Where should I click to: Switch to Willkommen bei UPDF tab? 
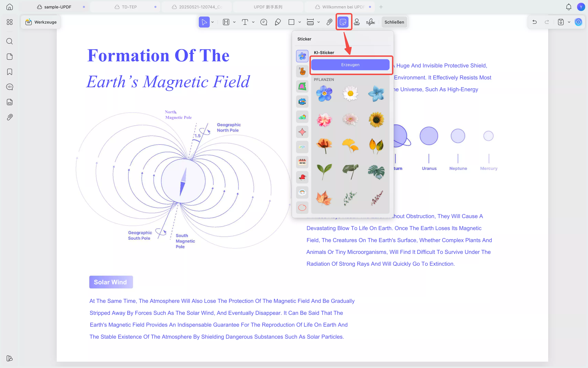(x=343, y=7)
